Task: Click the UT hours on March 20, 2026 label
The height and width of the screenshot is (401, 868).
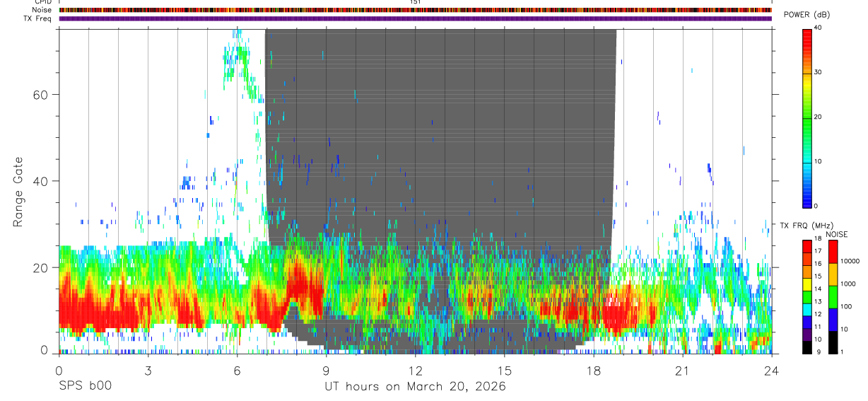Action: [x=415, y=387]
